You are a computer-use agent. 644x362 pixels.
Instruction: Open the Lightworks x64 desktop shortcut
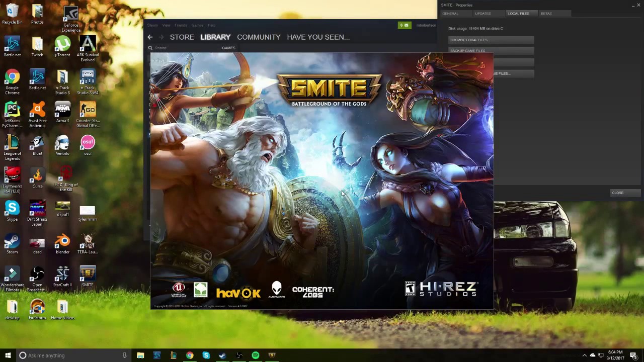(x=12, y=180)
